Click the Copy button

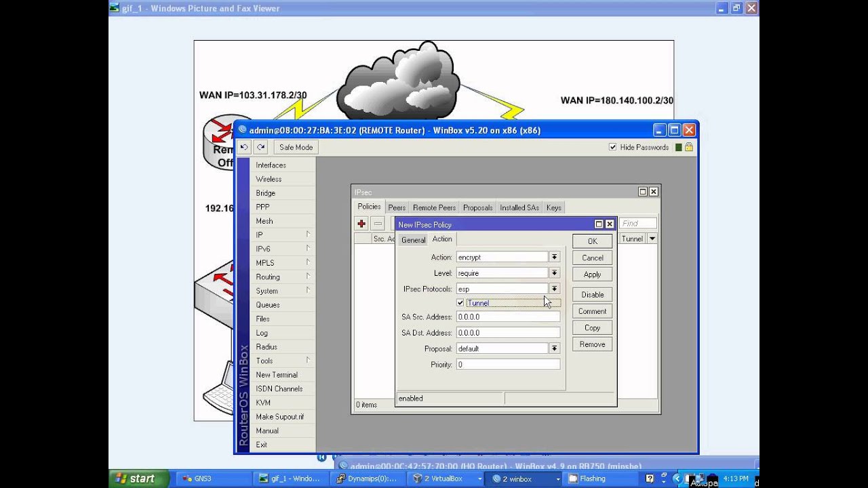pyautogui.click(x=592, y=327)
